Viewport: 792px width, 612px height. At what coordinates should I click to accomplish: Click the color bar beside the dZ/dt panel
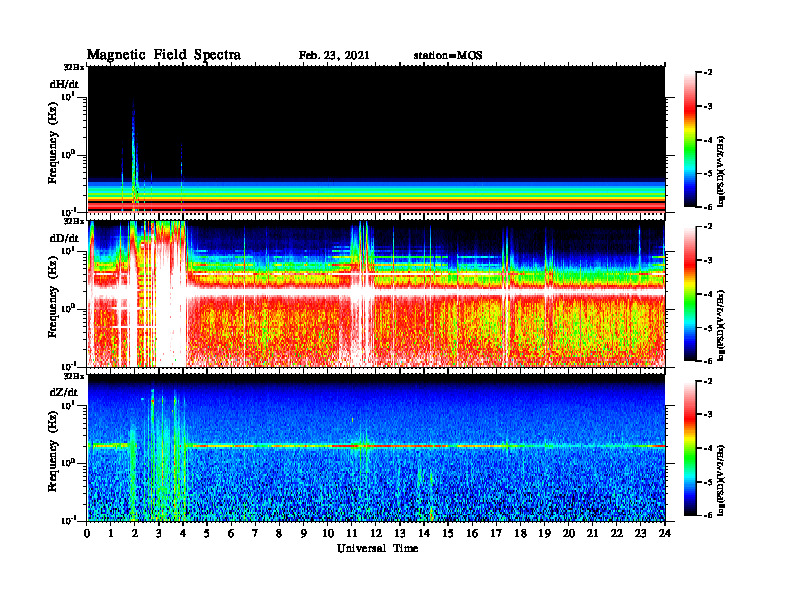pos(690,448)
